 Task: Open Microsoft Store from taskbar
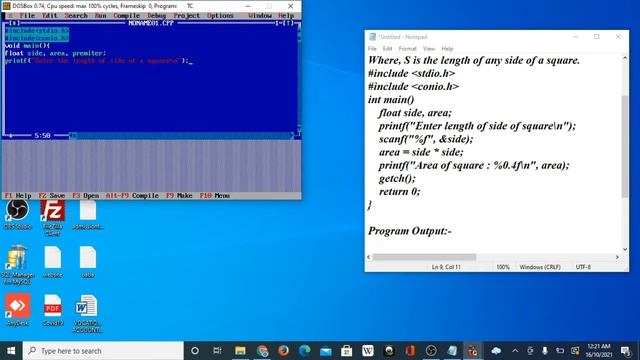(347, 351)
